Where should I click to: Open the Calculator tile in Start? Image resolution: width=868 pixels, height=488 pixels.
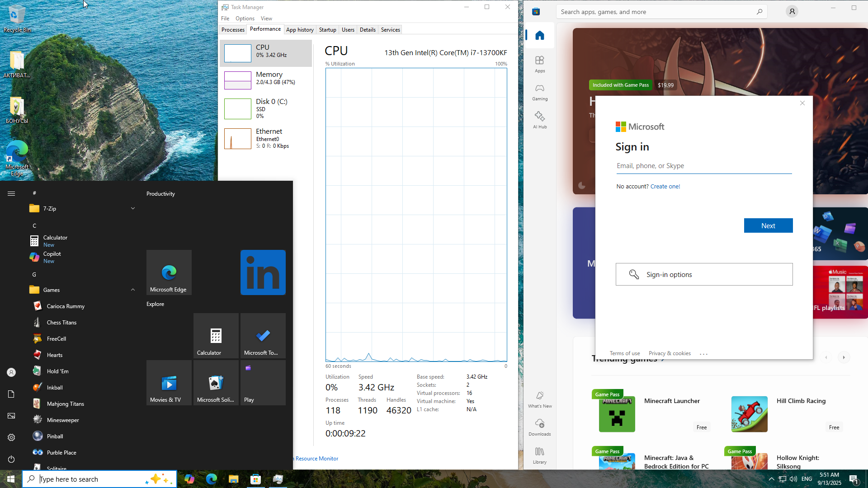click(x=216, y=336)
